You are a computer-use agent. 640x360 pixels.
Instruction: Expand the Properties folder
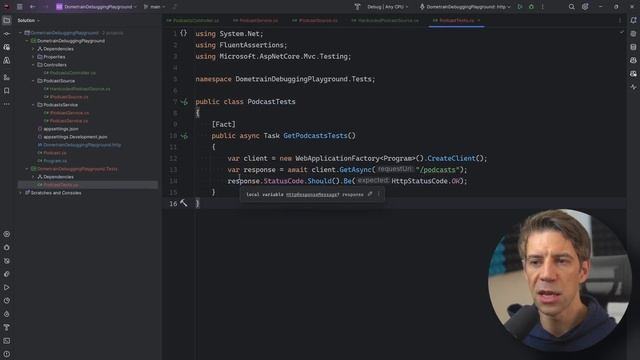[x=33, y=57]
